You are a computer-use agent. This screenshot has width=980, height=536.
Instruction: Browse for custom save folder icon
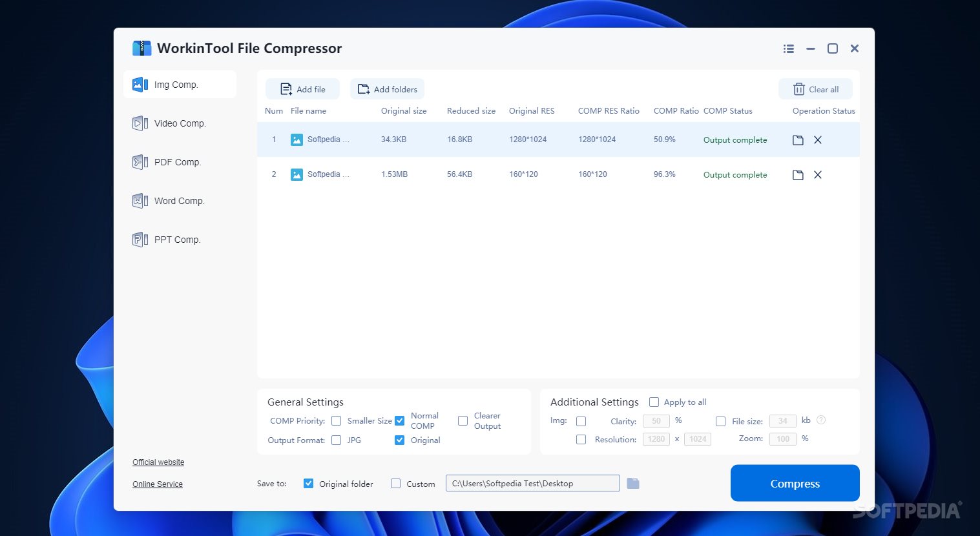pyautogui.click(x=633, y=483)
